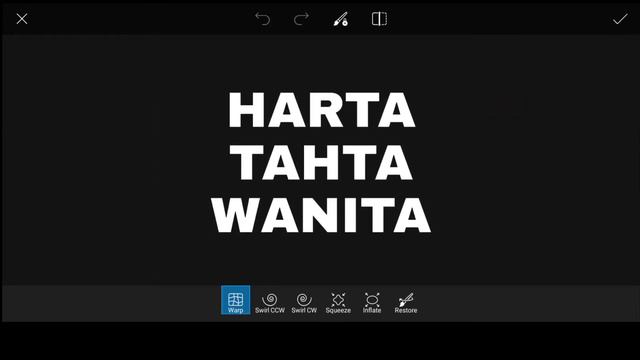Image resolution: width=640 pixels, height=360 pixels.
Task: Open brush settings icon
Action: [x=340, y=19]
